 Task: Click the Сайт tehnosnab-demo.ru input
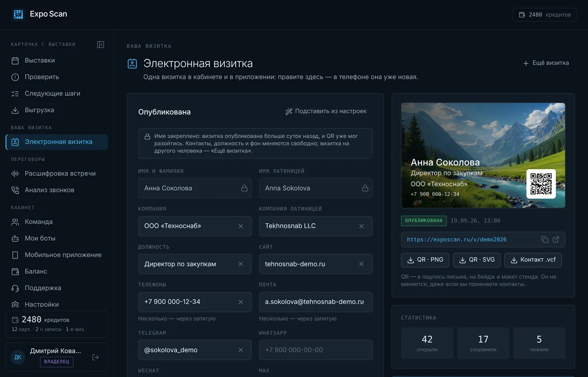click(x=316, y=264)
